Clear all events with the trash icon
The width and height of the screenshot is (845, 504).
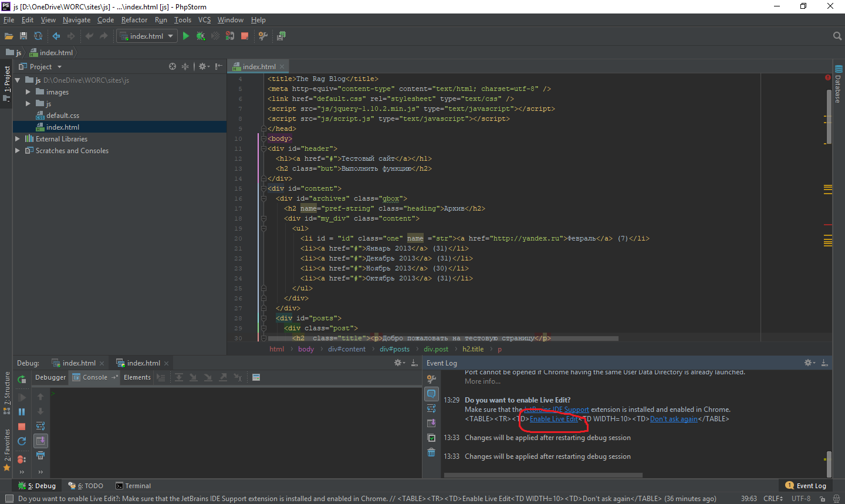[431, 452]
